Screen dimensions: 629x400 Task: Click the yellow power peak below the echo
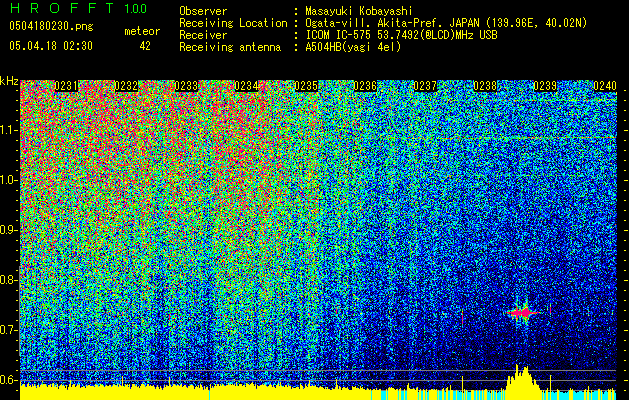(x=521, y=378)
